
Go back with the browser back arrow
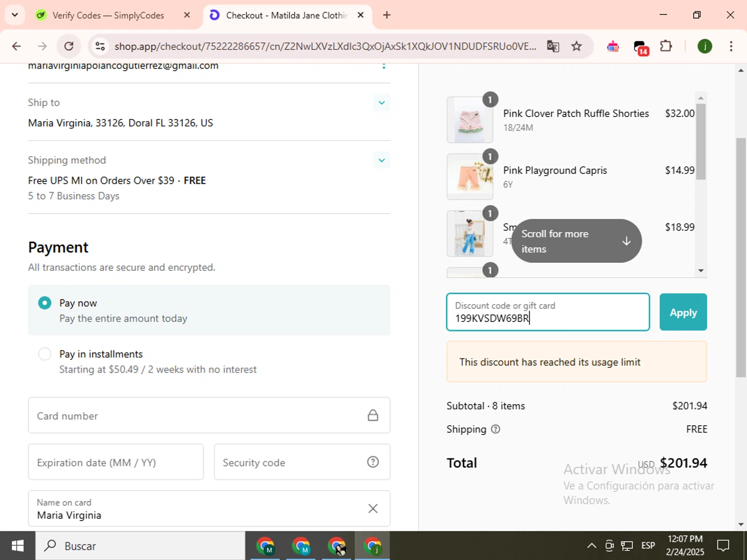tap(16, 46)
